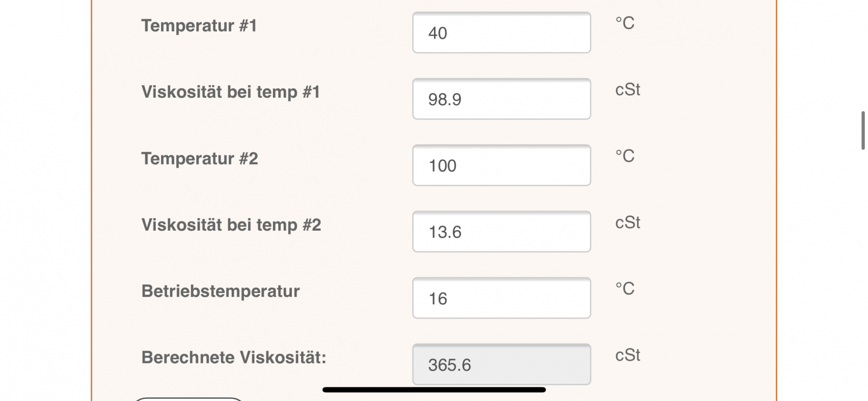Viewport: 868px width, 401px height.
Task: Click the Berechnete Viskosität result field
Action: (501, 365)
